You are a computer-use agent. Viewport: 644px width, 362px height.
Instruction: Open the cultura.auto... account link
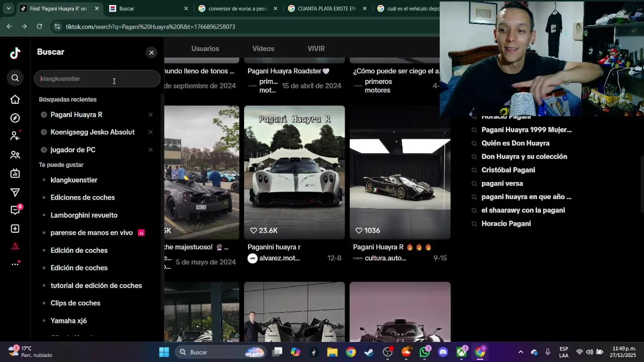tap(385, 258)
